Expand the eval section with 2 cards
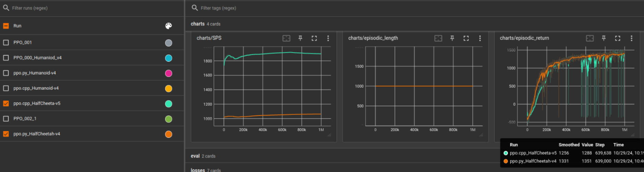644x172 pixels. click(203, 156)
